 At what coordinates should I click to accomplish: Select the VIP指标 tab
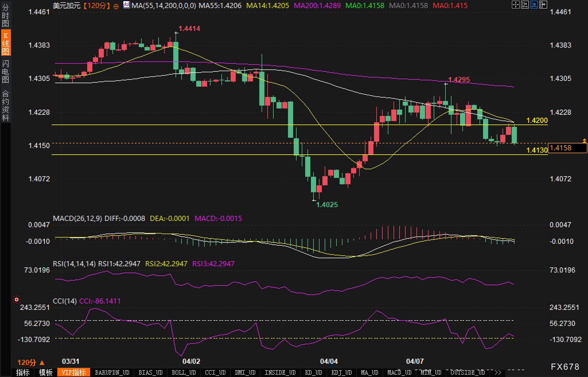[x=74, y=372]
